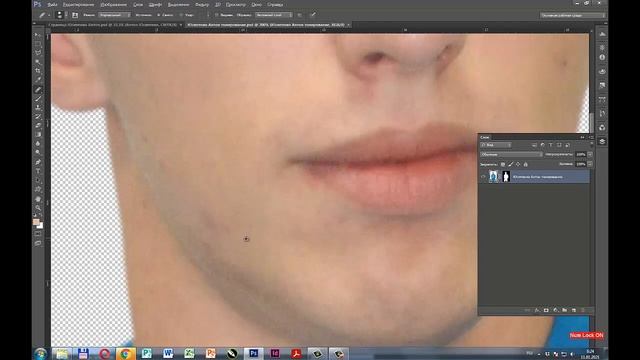Viewport: 640px width, 360px height.
Task: Select the Eraser tool
Action: tap(38, 125)
